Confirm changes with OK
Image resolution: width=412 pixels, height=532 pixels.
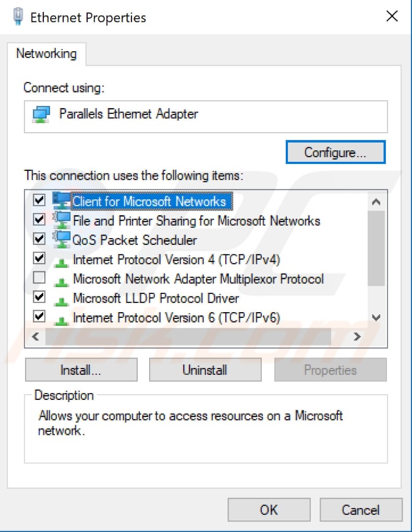coord(269,510)
